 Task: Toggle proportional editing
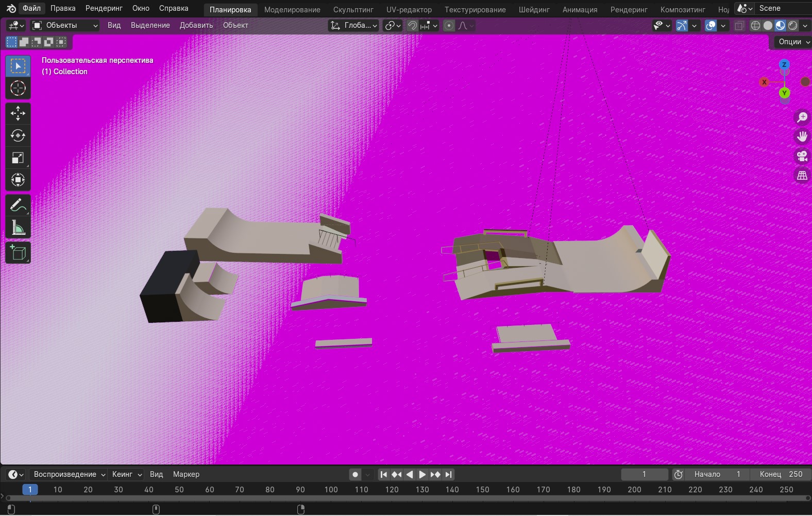click(x=449, y=25)
